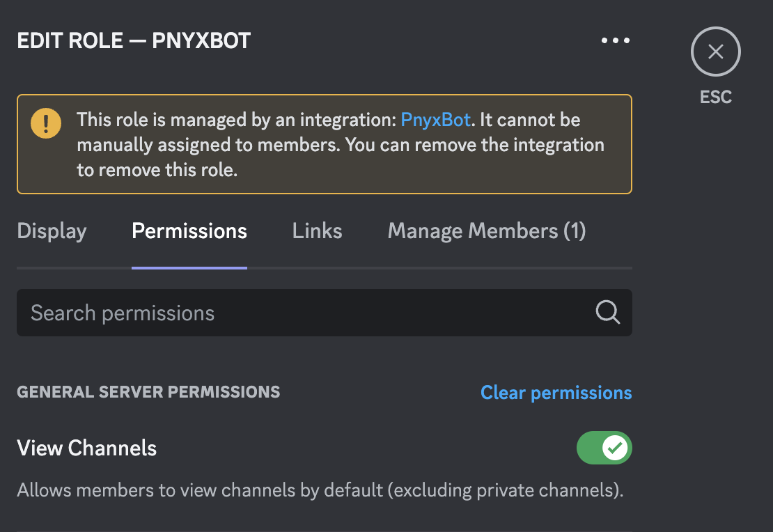Click the ESC label under close button

716,97
